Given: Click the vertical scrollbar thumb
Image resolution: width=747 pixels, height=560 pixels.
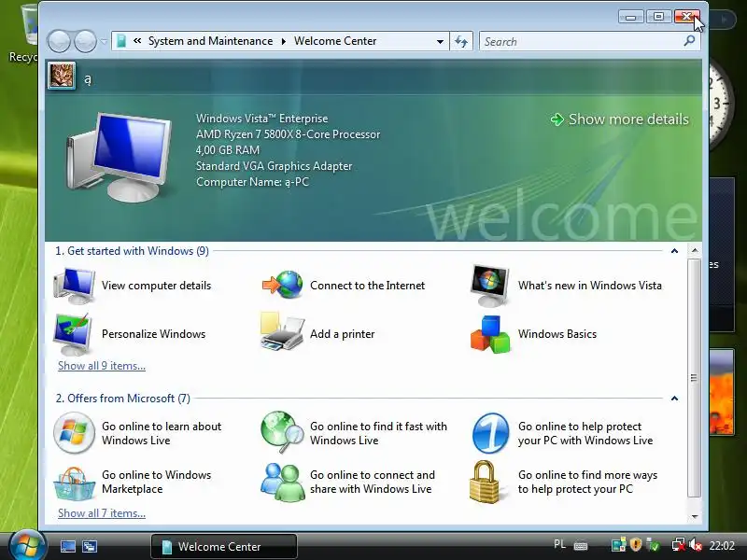Looking at the screenshot, I should 695,378.
